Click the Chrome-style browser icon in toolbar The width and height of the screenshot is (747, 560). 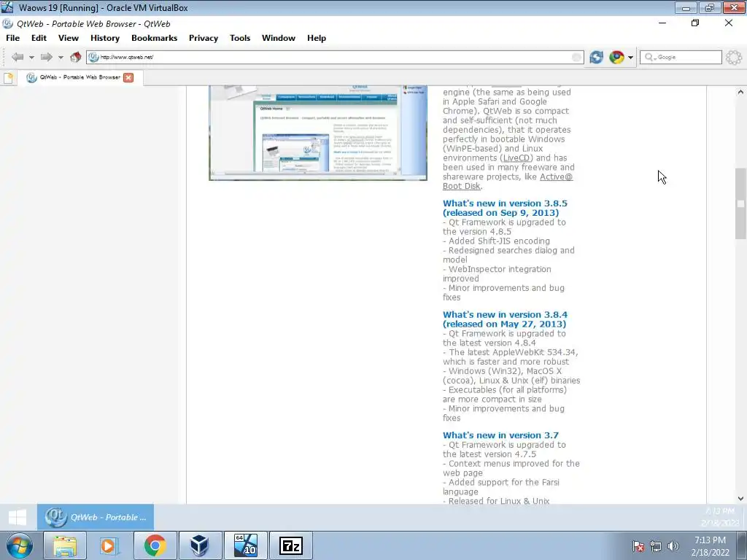tap(616, 57)
